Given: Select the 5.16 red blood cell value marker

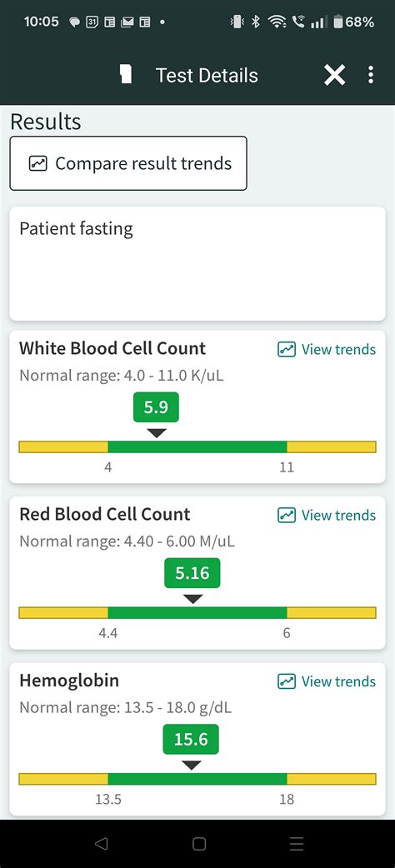Looking at the screenshot, I should click(192, 573).
